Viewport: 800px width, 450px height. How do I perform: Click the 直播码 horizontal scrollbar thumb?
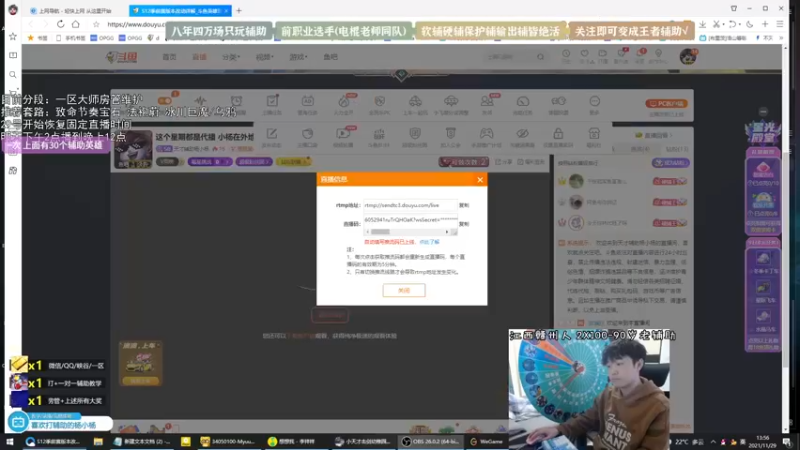point(380,232)
